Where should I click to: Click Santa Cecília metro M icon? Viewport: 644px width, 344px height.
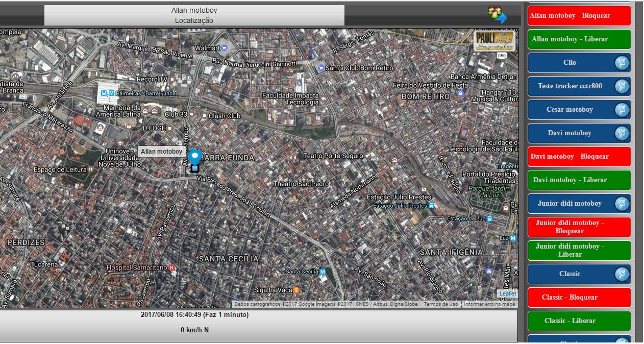pyautogui.click(x=323, y=272)
